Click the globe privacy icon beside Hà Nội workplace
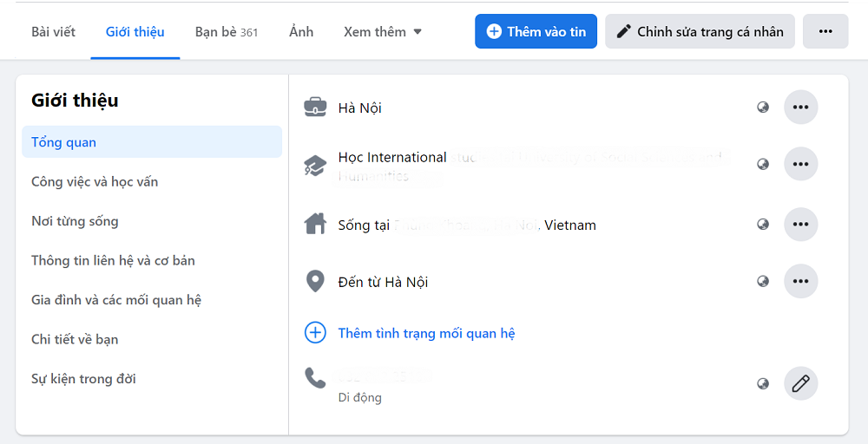 pos(763,108)
